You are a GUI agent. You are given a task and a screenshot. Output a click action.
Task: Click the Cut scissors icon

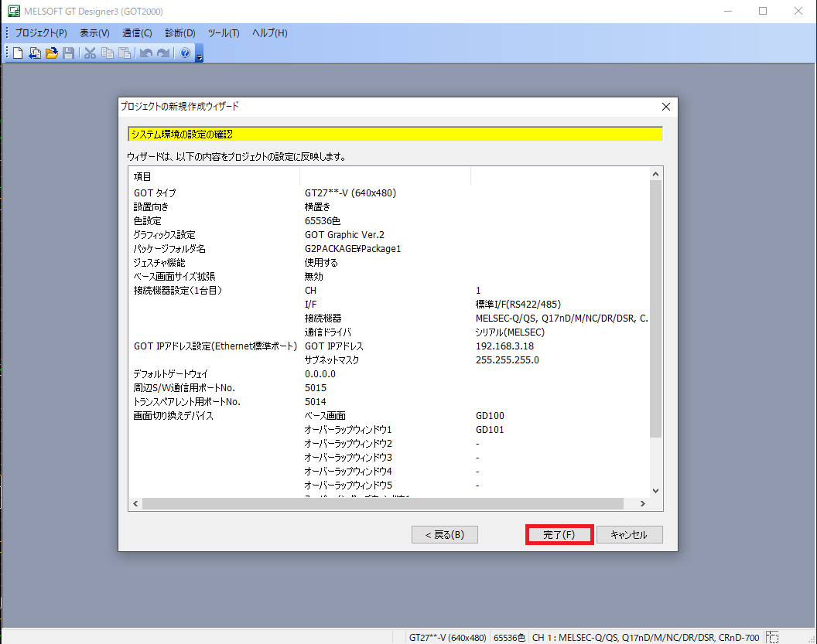90,53
